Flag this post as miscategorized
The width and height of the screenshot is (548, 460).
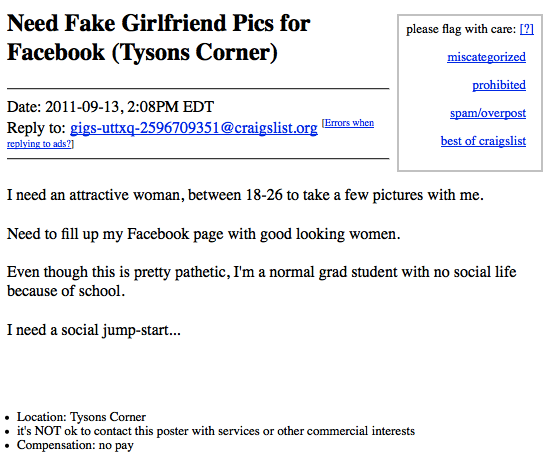[x=486, y=57]
